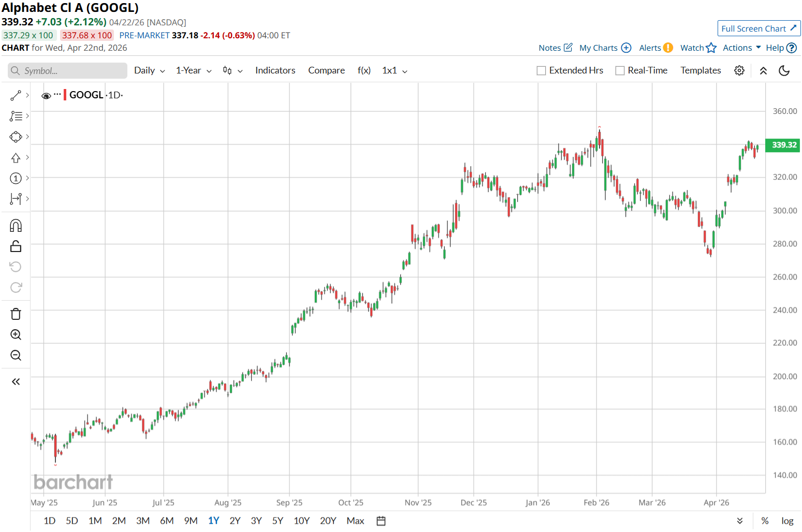
Task: Open GOOGL series more options dots
Action: (57, 95)
